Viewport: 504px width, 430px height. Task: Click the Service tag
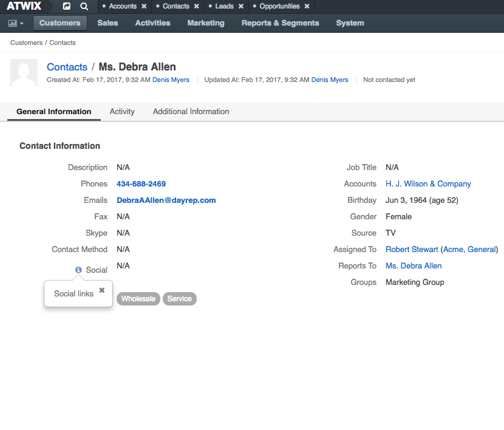click(x=179, y=299)
